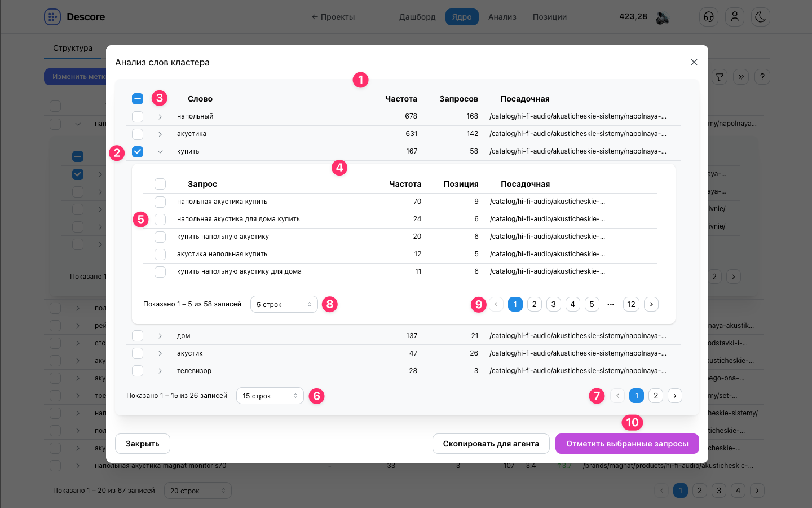Select the Ядро tab
812x508 pixels.
[x=462, y=17]
